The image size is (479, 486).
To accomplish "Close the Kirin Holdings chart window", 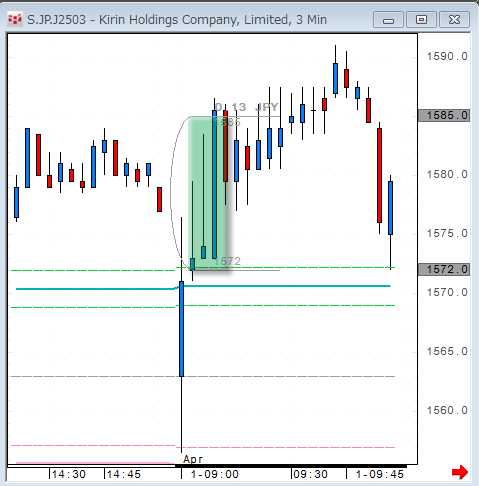I will point(454,20).
